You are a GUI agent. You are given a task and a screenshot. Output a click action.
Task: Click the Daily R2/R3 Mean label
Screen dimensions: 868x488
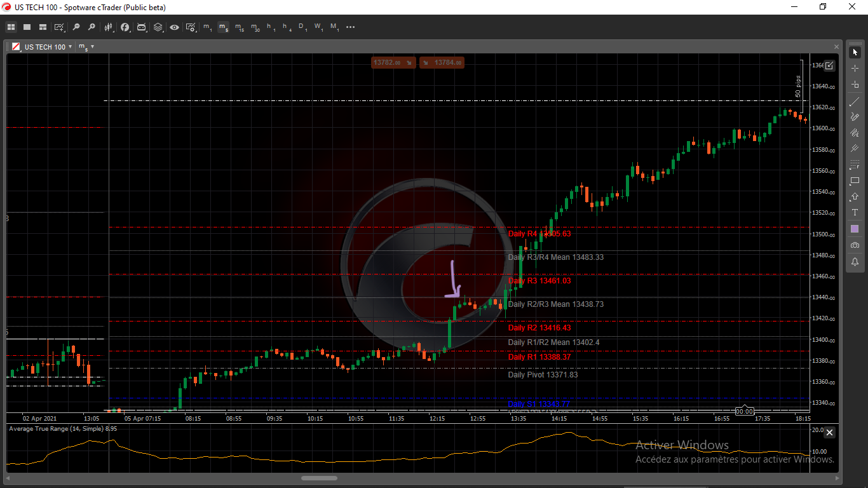click(556, 304)
